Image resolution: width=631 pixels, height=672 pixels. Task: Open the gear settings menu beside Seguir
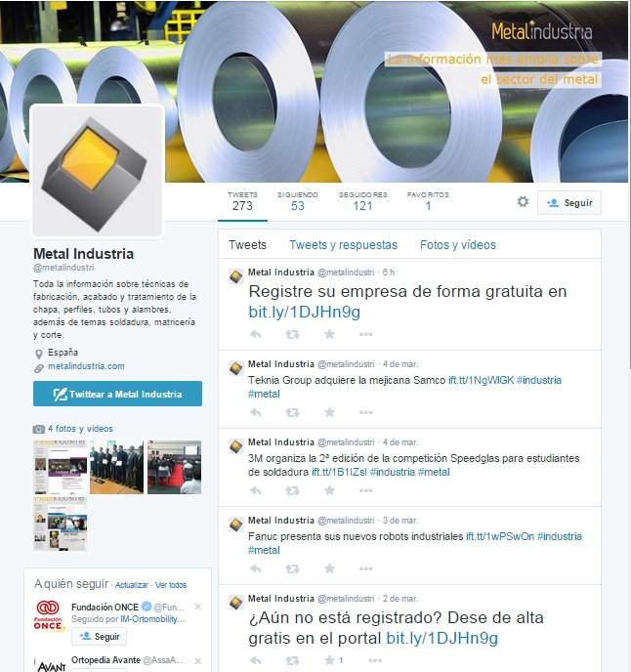pos(523,202)
